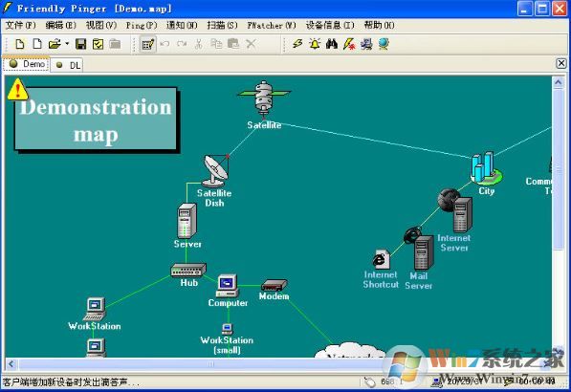
Task: Click the vertical scrollbar up arrow
Action: pyautogui.click(x=558, y=82)
